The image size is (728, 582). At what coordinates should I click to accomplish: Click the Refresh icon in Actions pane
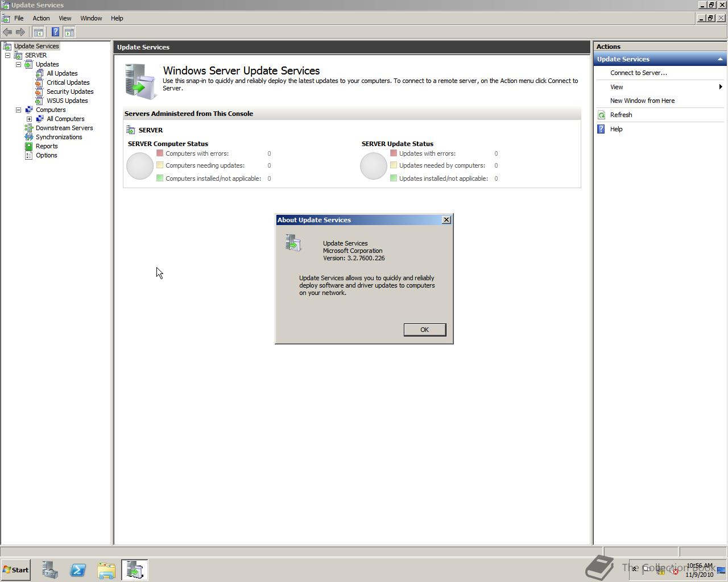click(x=601, y=115)
